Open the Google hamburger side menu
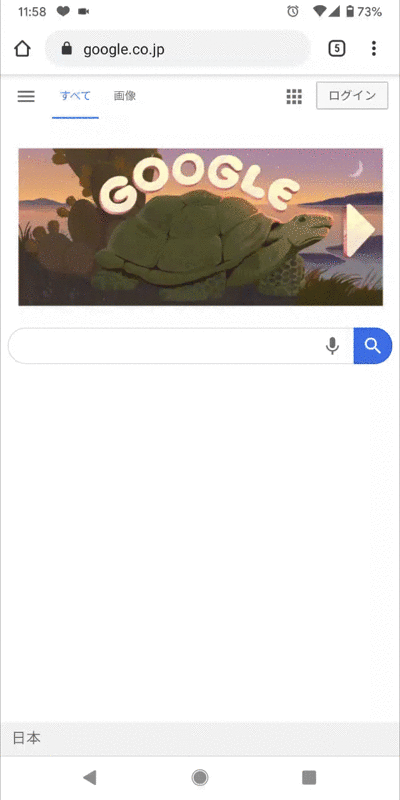 (26, 96)
